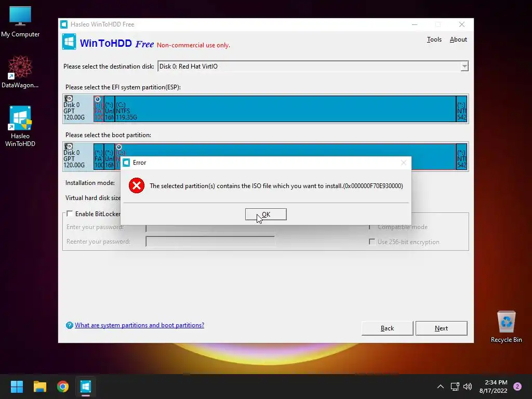This screenshot has width=532, height=399.
Task: Open the clock showing 2:34 PM
Action: pyautogui.click(x=494, y=387)
